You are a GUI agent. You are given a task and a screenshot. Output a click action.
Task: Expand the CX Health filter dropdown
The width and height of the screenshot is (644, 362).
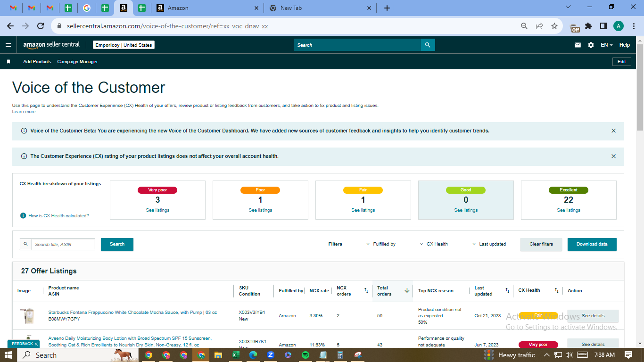click(x=434, y=244)
